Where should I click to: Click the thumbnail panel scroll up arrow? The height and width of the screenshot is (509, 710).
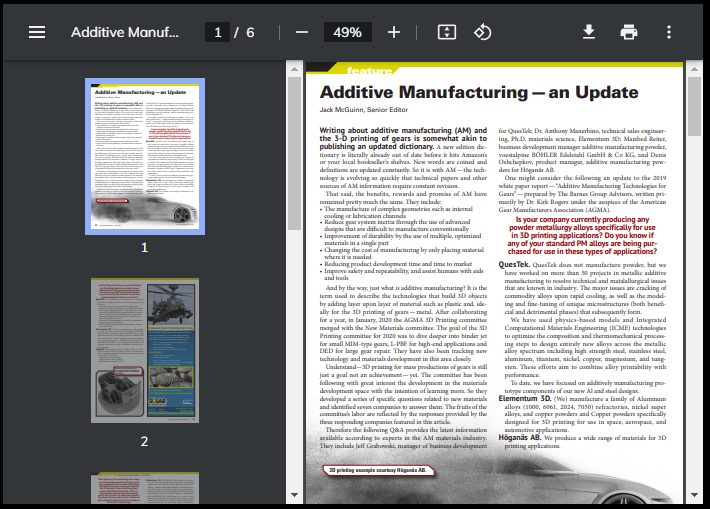[x=294, y=69]
